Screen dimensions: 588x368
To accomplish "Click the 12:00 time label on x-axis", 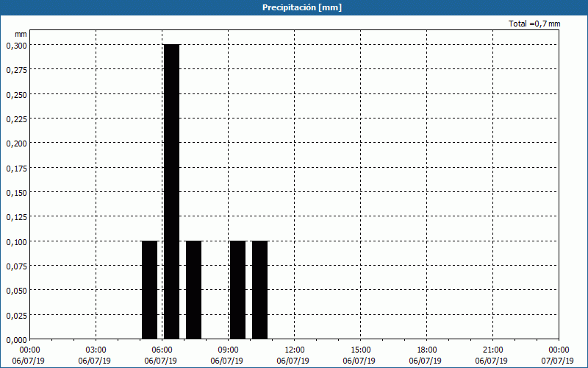I will coord(295,350).
